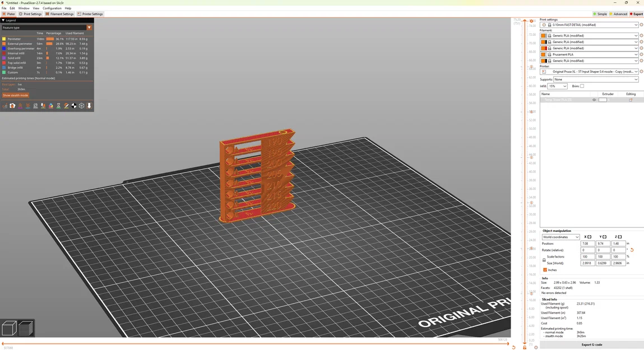Tick the Brim checkbox
The height and width of the screenshot is (350, 644).
pyautogui.click(x=582, y=86)
